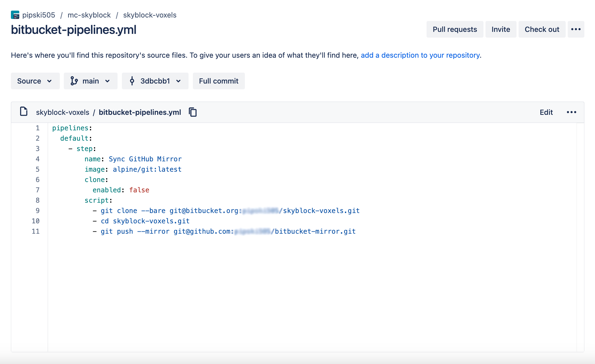Image resolution: width=595 pixels, height=364 pixels.
Task: Click 'cd skyblock-voxels.git' command line
Action: coord(141,221)
